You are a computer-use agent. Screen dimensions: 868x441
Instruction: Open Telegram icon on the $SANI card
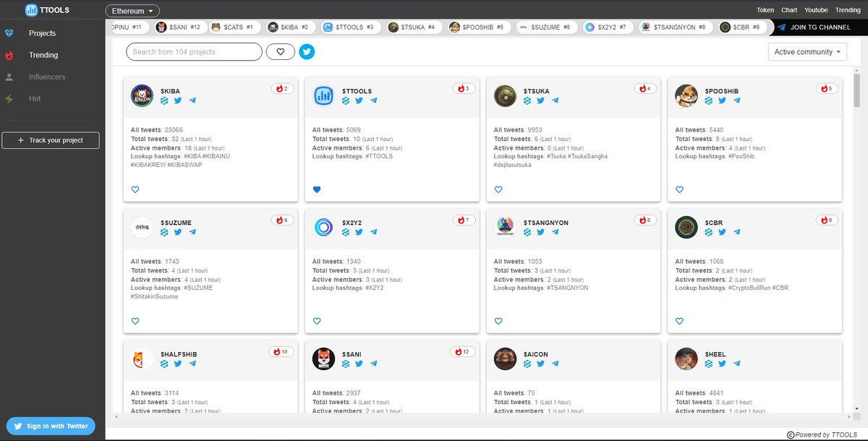click(x=373, y=364)
